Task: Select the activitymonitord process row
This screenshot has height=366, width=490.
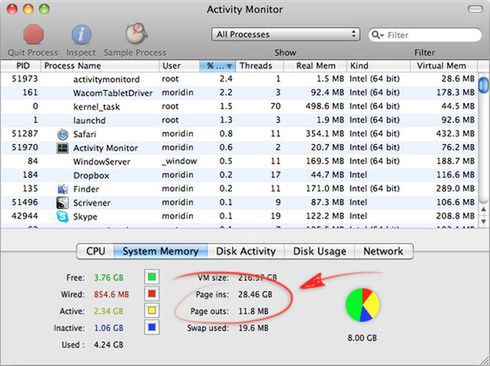Action: tap(239, 79)
